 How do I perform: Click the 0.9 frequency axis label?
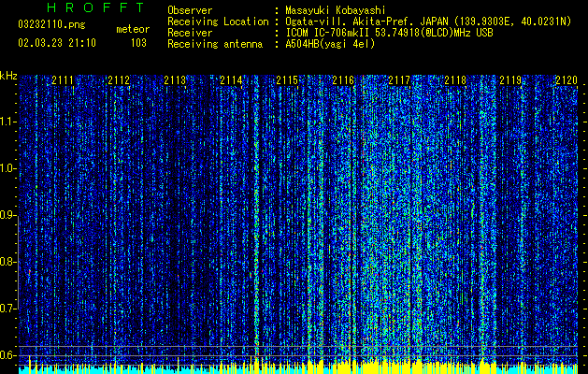pos(8,215)
